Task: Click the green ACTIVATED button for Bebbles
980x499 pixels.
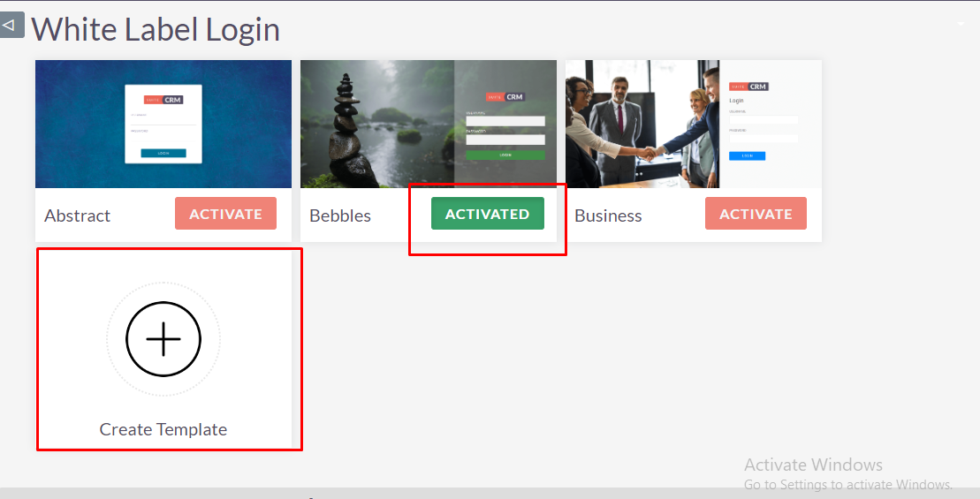Action: (488, 214)
